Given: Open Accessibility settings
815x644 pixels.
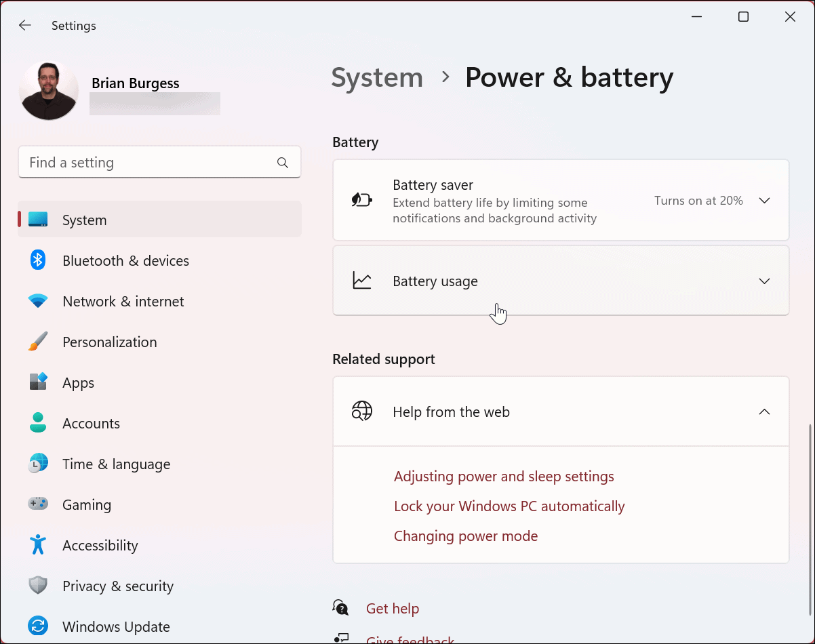Looking at the screenshot, I should tap(160, 545).
